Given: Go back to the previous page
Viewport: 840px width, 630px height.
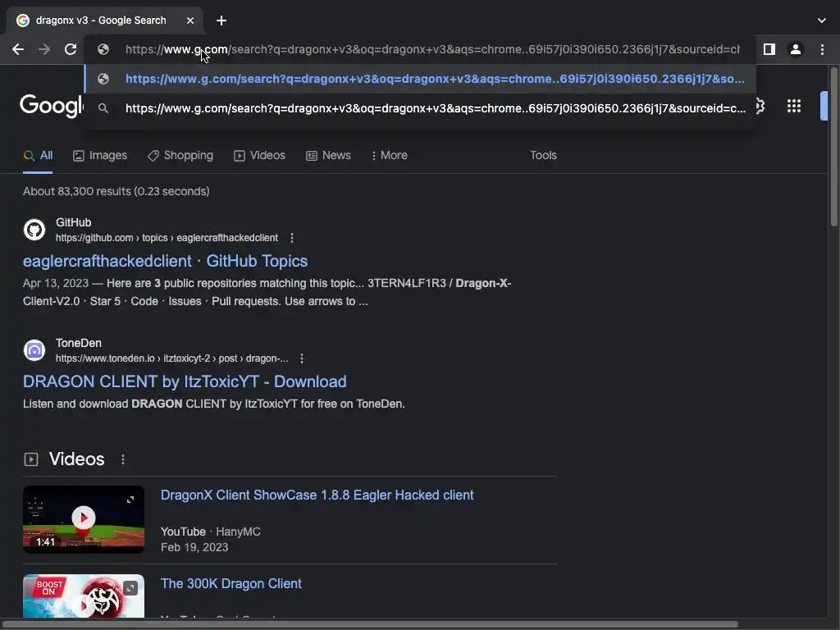Looking at the screenshot, I should (x=18, y=49).
